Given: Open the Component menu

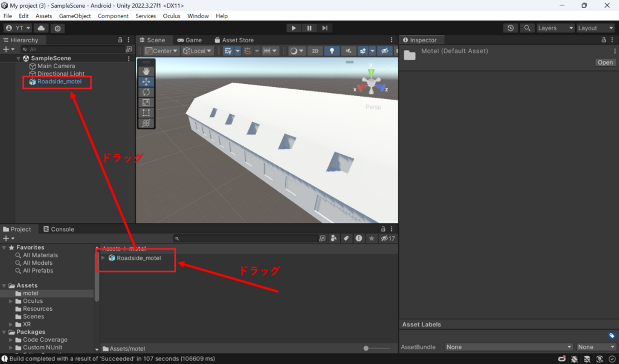Looking at the screenshot, I should (113, 16).
